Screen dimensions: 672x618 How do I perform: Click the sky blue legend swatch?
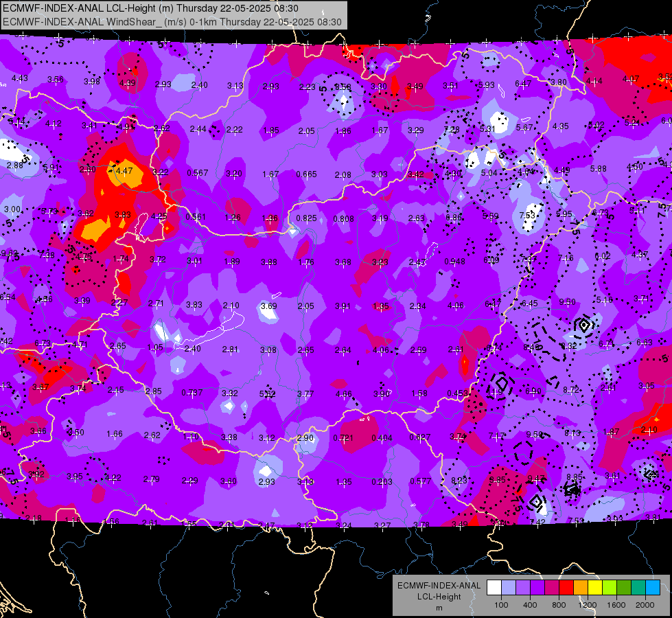(x=653, y=588)
